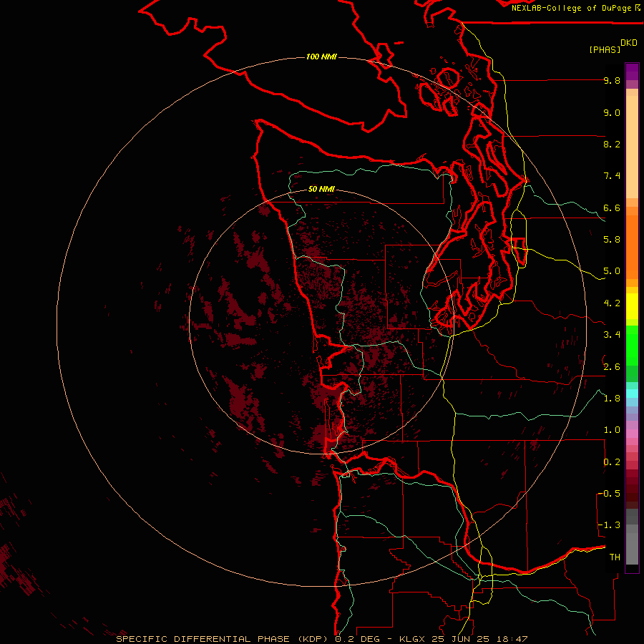This screenshot has height=644, width=644.
Task: Click the 5.8 scale value
Action: click(612, 240)
